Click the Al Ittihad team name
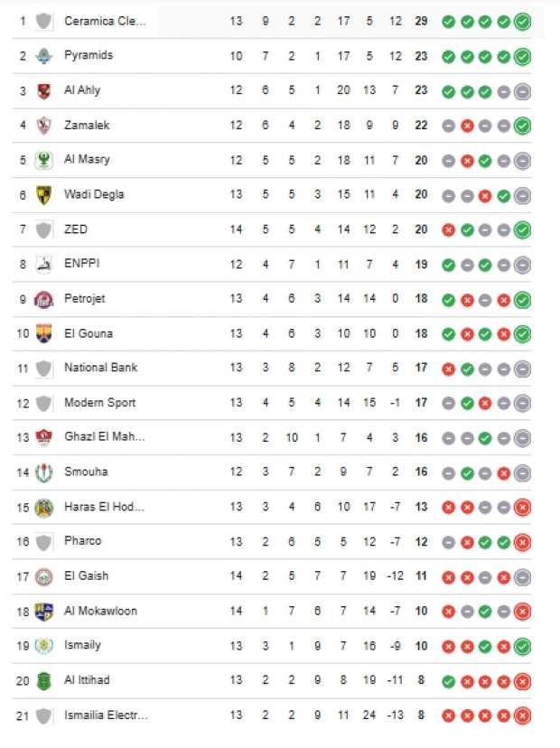This screenshot has height=748, width=560. point(87,679)
